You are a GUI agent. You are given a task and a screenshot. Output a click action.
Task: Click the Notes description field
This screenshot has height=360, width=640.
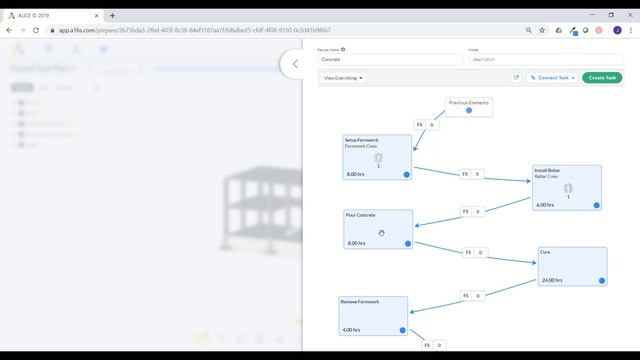[x=546, y=60]
